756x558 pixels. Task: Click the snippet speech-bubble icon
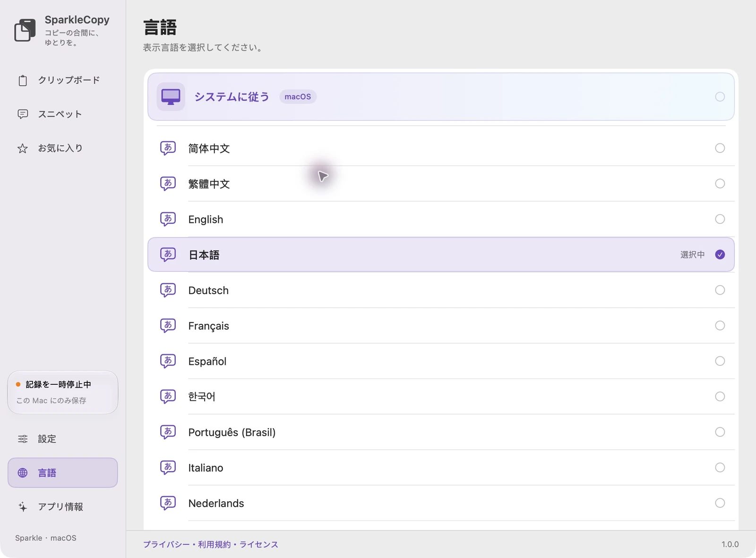(23, 114)
